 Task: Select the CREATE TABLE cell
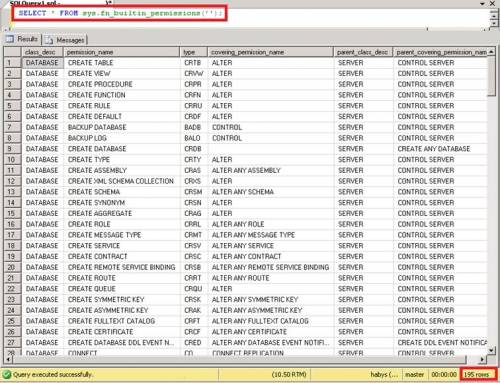pos(122,63)
